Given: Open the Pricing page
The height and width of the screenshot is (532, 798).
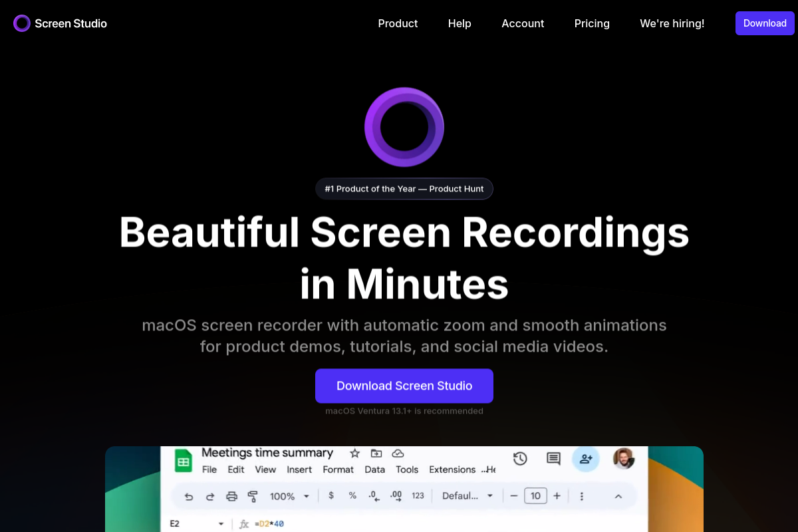Looking at the screenshot, I should point(592,23).
